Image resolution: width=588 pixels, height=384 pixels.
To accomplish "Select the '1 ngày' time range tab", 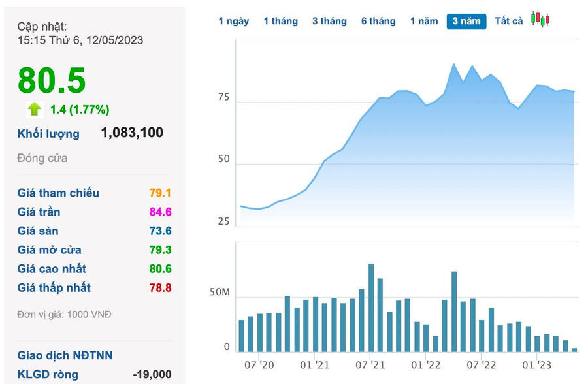I will pos(234,21).
